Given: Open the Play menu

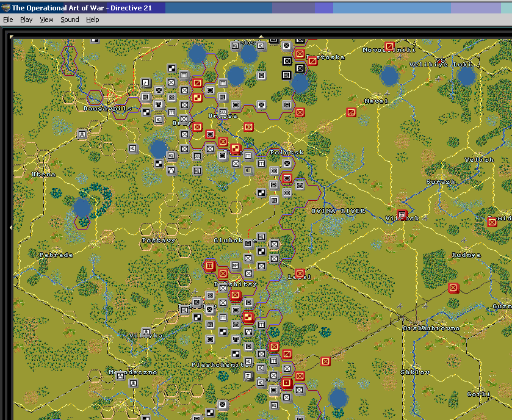Looking at the screenshot, I should pos(26,20).
